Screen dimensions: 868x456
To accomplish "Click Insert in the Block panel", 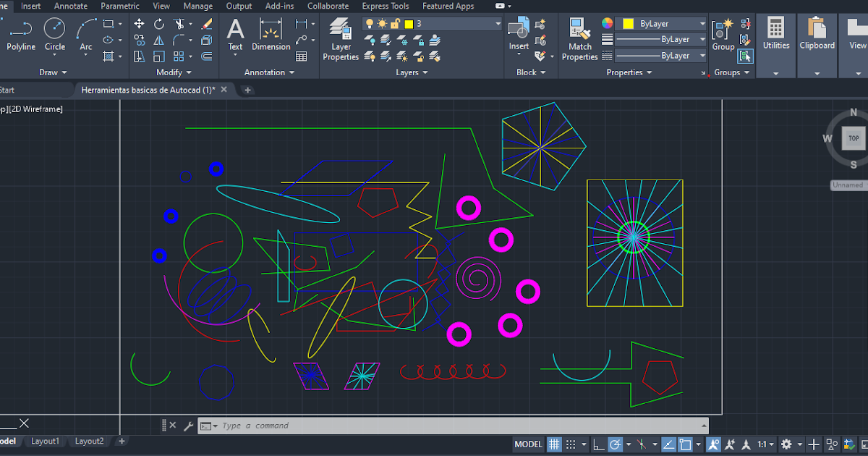I will tap(518, 29).
